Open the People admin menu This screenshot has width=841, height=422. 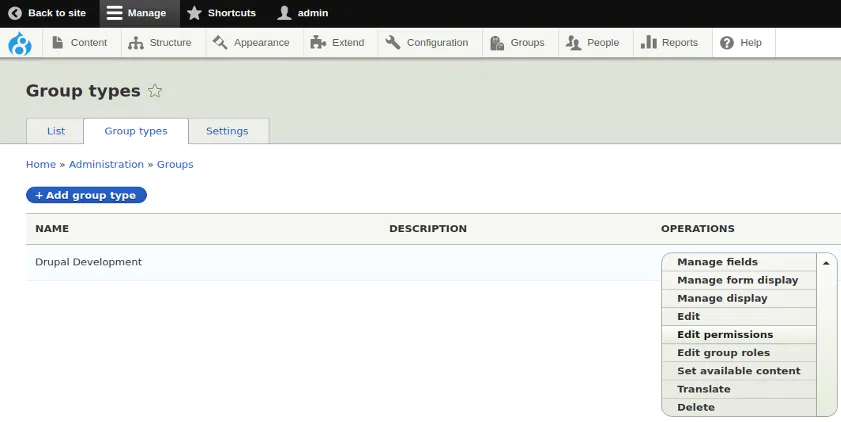click(595, 43)
